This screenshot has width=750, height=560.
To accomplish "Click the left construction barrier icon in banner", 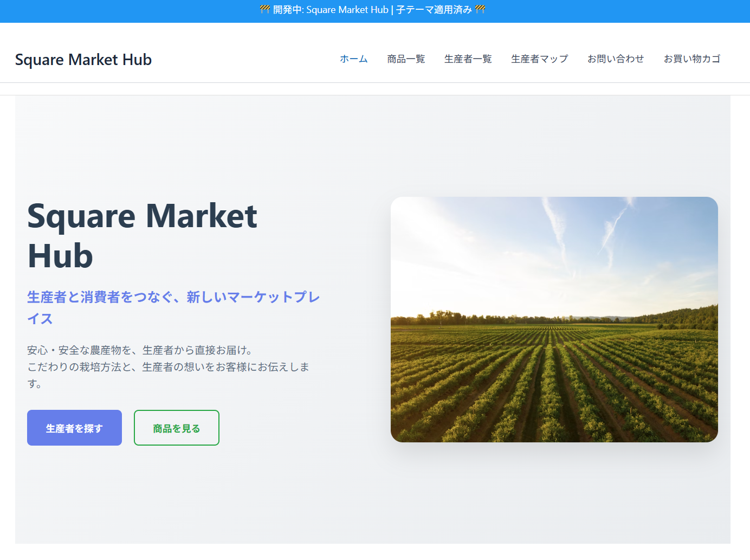I will pos(264,9).
